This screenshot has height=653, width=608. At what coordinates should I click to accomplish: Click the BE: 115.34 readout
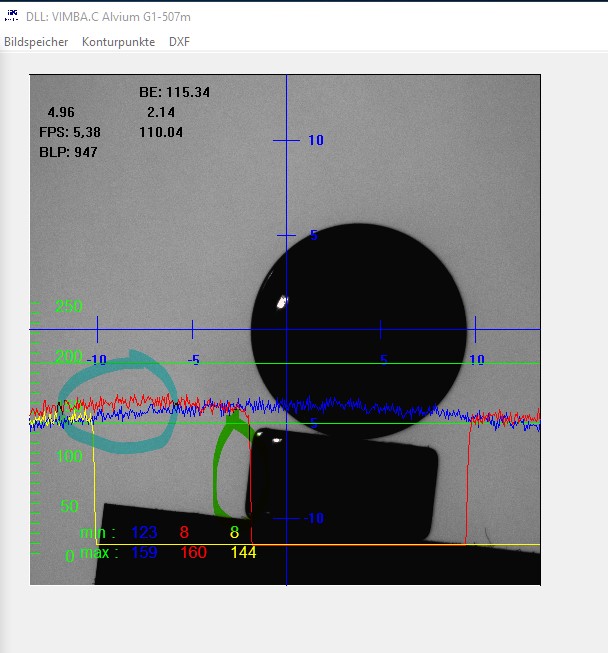174,92
